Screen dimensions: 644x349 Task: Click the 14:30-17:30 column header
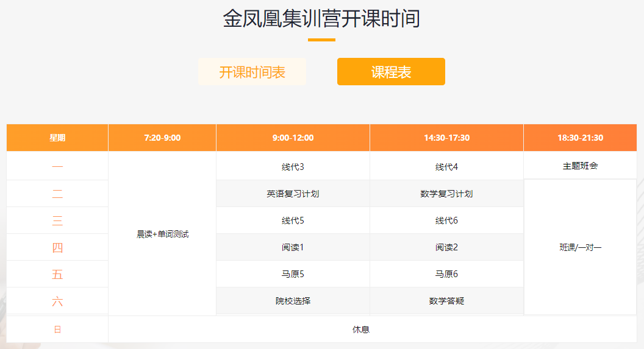[x=446, y=138]
